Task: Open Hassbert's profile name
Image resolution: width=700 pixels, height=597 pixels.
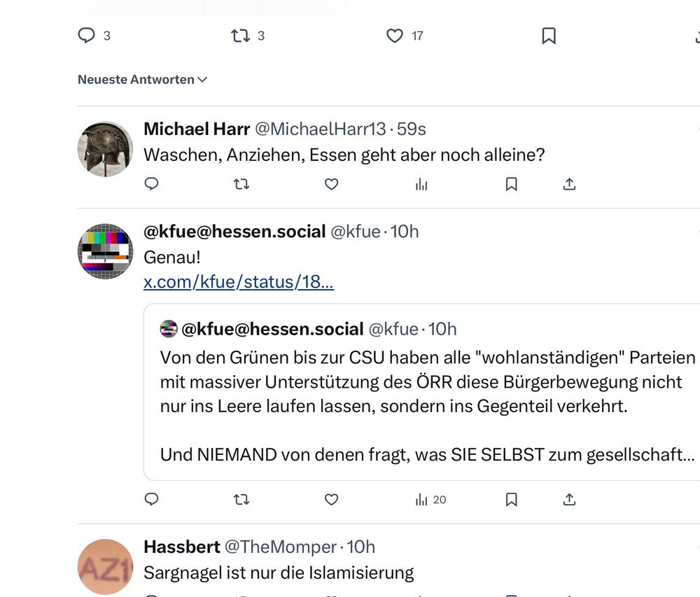Action: coord(182,547)
